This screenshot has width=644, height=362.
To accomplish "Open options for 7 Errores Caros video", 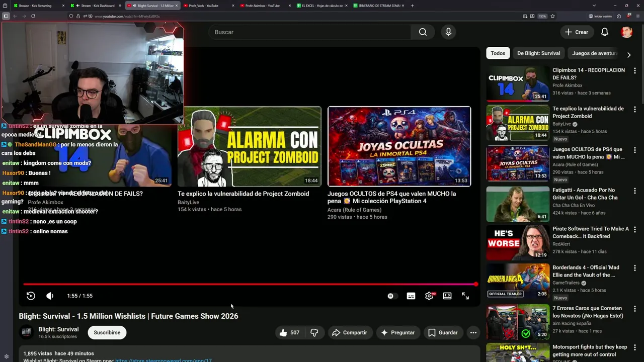I will [635, 309].
